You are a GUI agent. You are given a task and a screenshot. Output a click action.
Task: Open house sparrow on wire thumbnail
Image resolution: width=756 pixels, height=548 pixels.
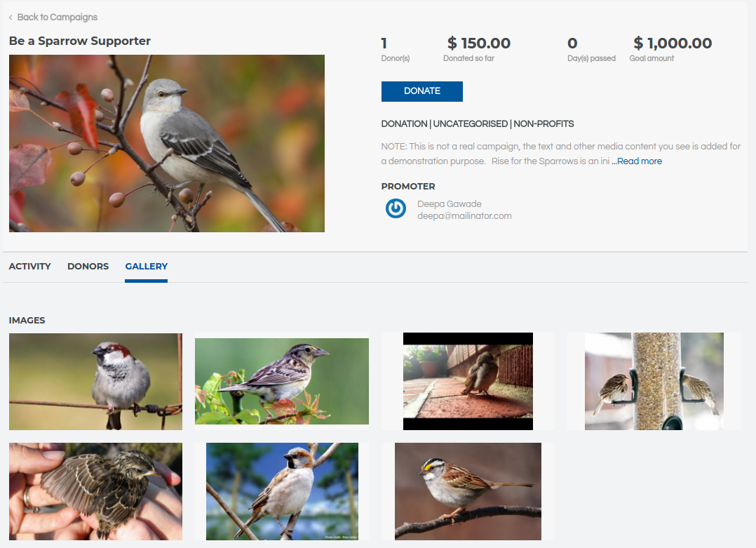95,382
